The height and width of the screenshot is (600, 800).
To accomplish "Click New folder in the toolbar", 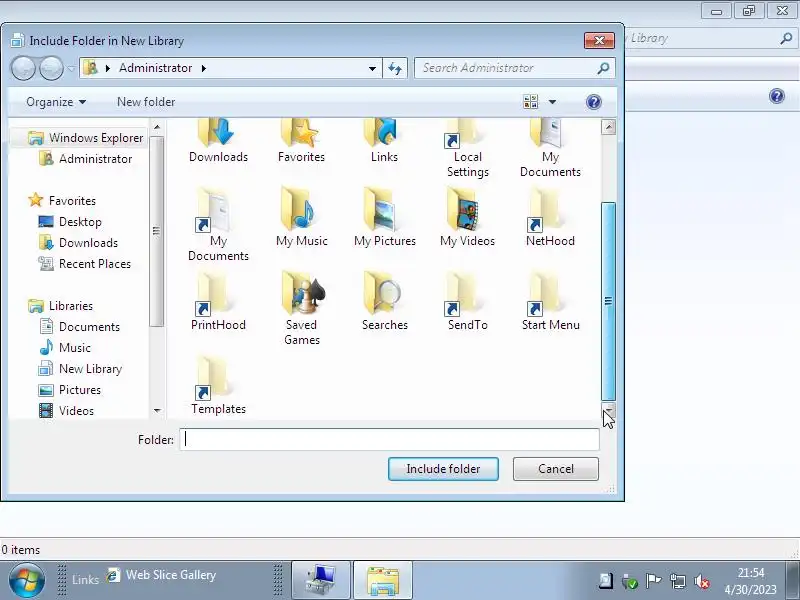I will click(146, 102).
